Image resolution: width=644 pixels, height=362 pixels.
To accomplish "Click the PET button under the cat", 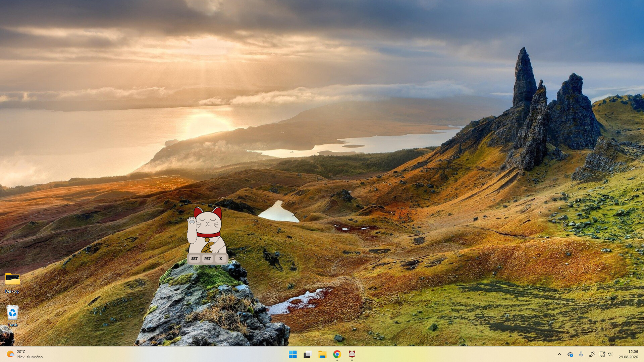I will click(x=207, y=259).
